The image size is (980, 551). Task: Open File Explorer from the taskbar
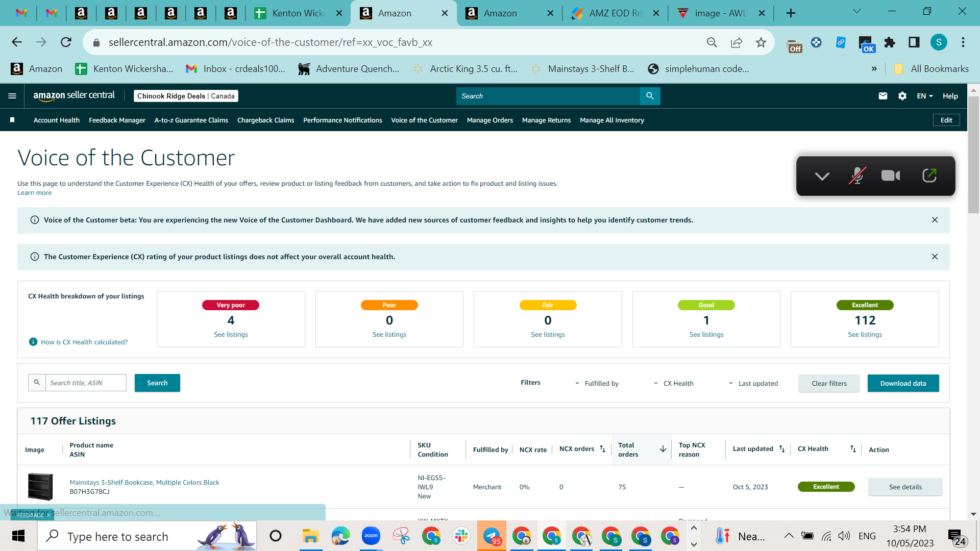click(310, 536)
